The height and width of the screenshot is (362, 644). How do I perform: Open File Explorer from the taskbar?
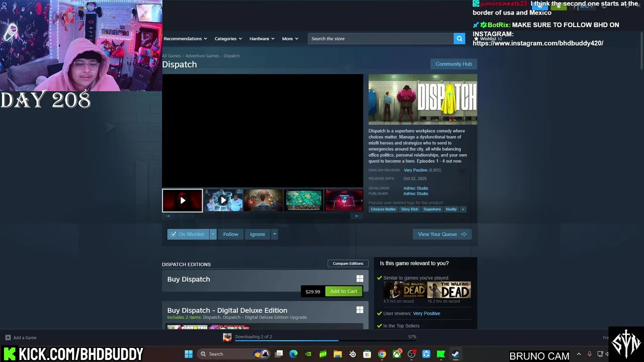(x=338, y=354)
